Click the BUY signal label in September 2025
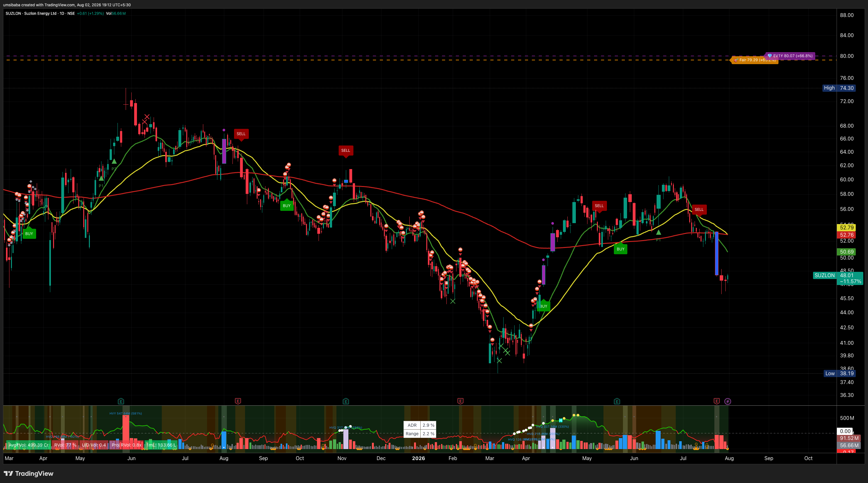The height and width of the screenshot is (483, 868). (287, 206)
